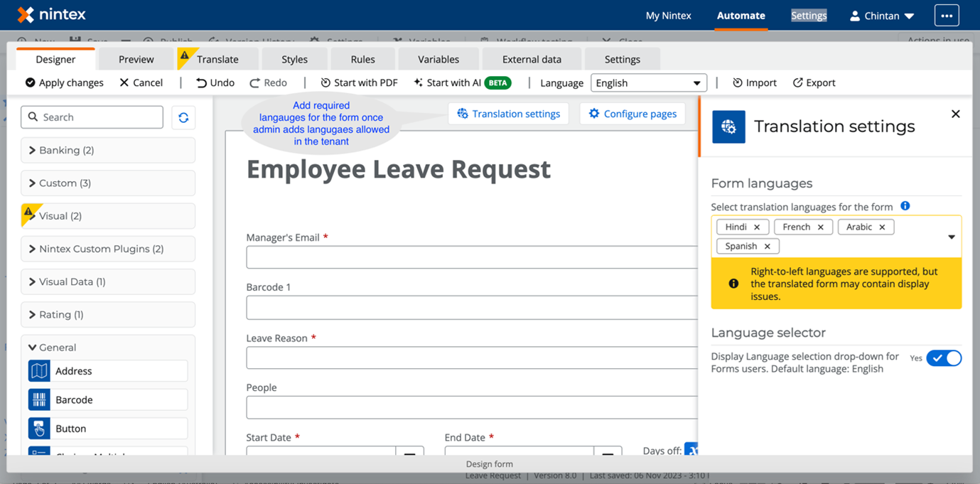Viewport: 980px width, 484px height.
Task: Expand the Nintex Custom Plugins (2) group
Action: point(108,249)
